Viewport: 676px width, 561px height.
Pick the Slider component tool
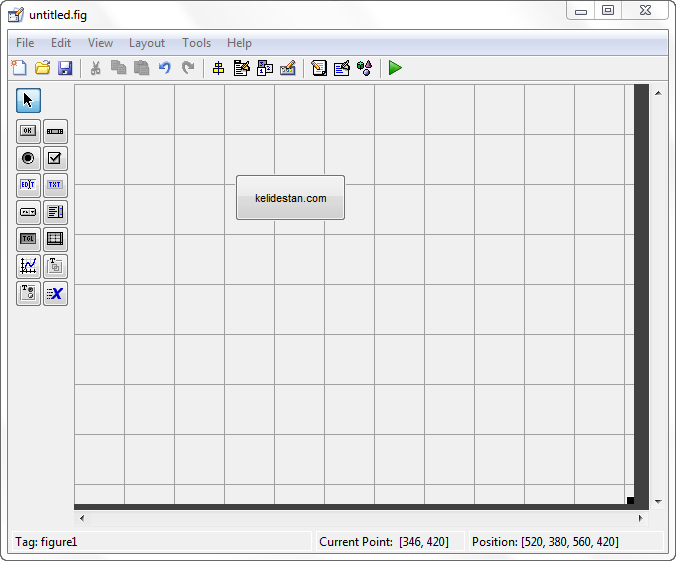55,132
